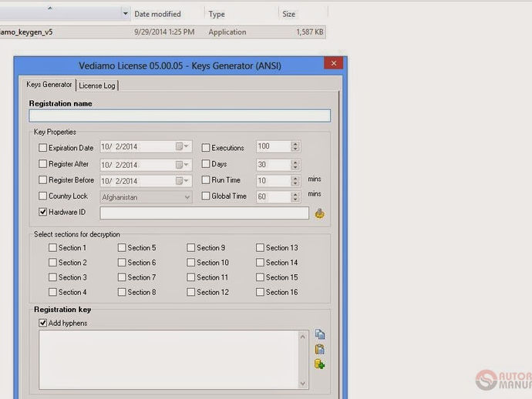Open the column header dropdown arrow in Explorer
The width and height of the screenshot is (532, 399).
tap(125, 14)
